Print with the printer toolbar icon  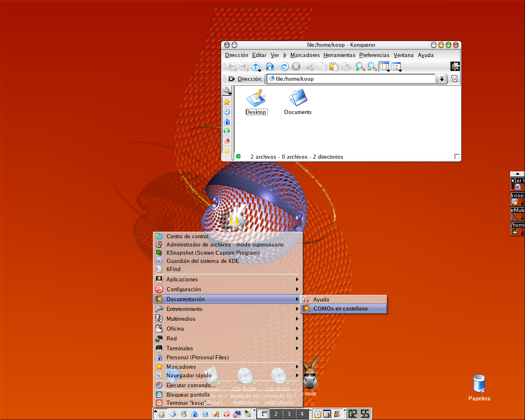346,66
